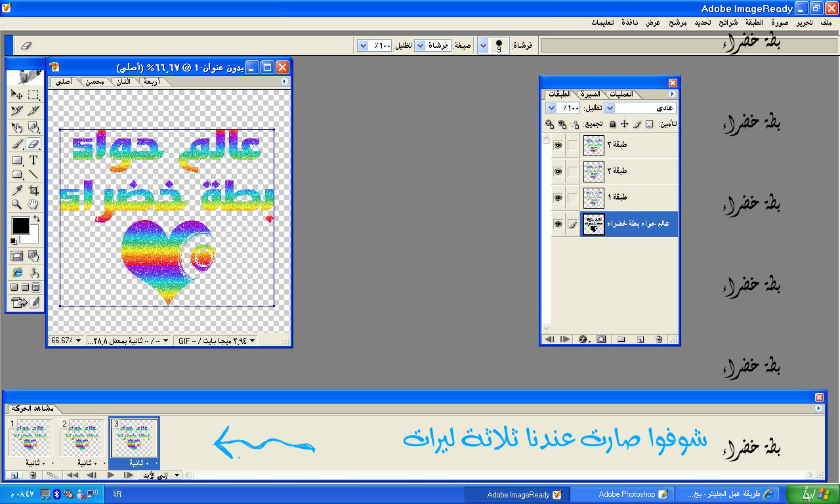
Task: Play the animation in the frames panel
Action: tap(110, 475)
